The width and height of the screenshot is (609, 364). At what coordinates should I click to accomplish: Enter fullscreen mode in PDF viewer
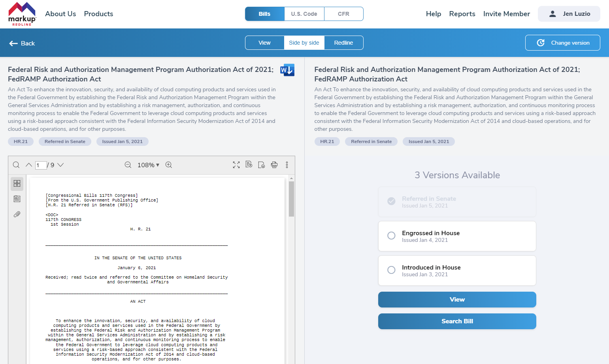tap(236, 165)
